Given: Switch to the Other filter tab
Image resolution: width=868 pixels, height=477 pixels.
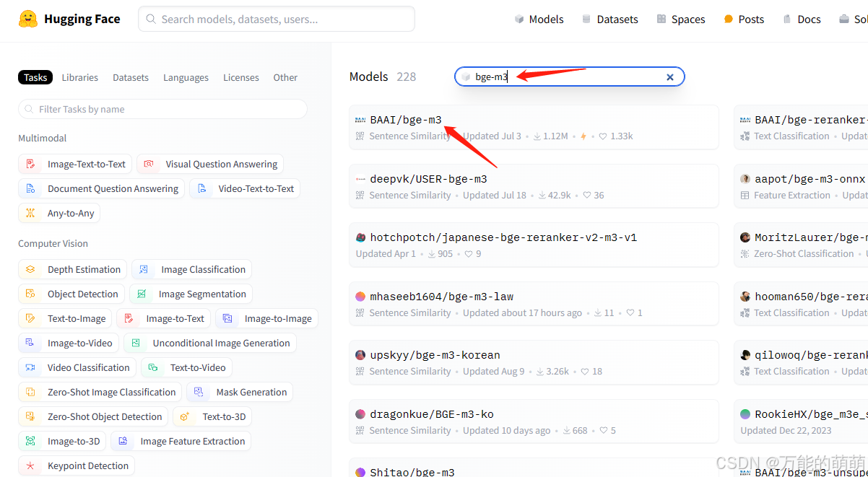Looking at the screenshot, I should point(285,77).
